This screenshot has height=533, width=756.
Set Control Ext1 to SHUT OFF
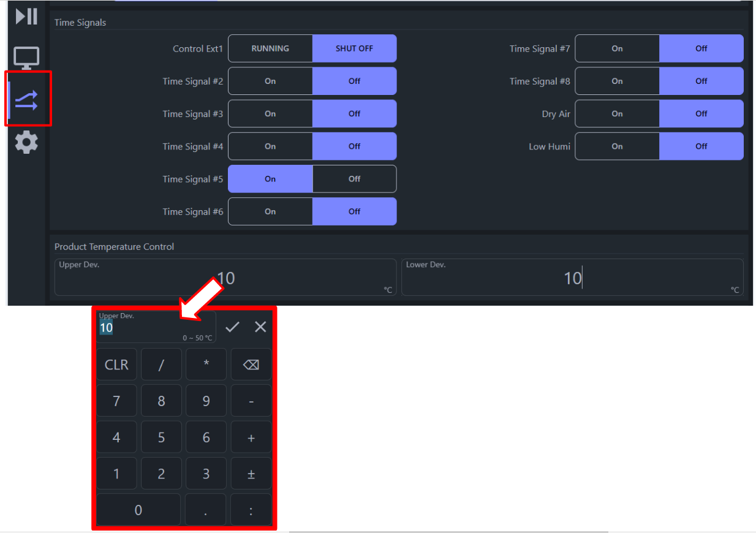click(x=354, y=48)
